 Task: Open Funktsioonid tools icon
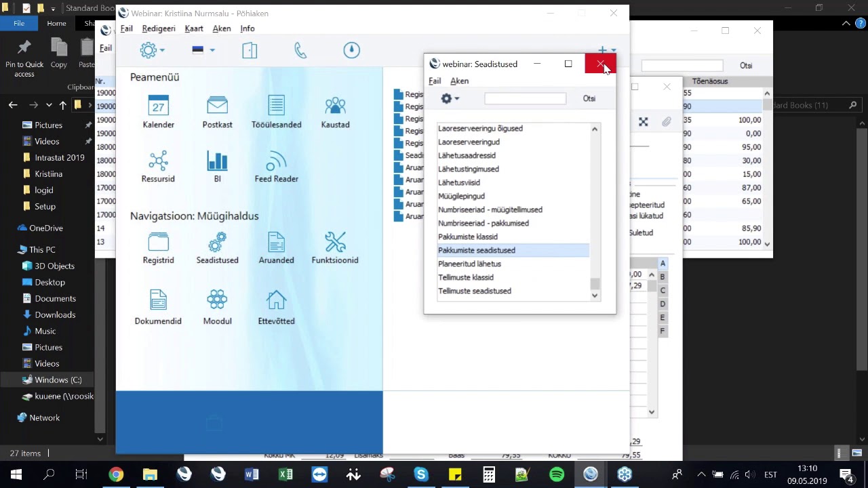click(335, 247)
